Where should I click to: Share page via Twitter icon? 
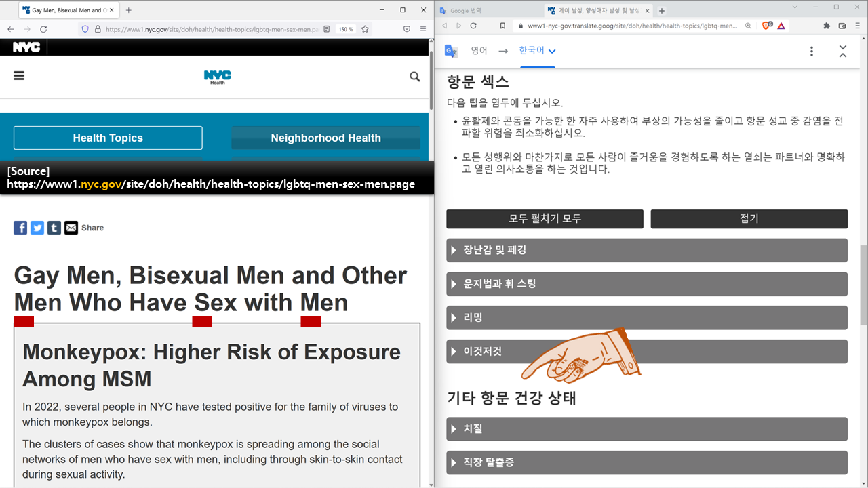pyautogui.click(x=37, y=228)
